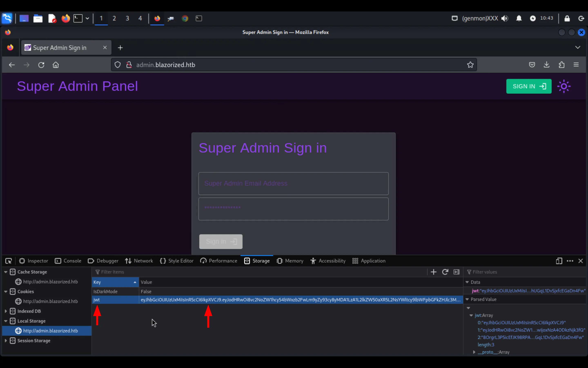The image size is (588, 368).
Task: Switch to workspace 4
Action: point(140,18)
